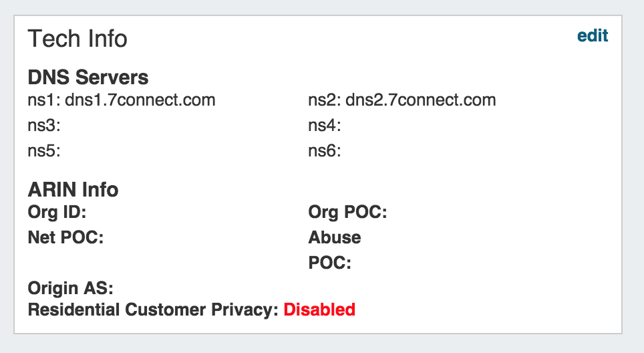
Task: Click the ARIN Info section heading
Action: click(73, 190)
